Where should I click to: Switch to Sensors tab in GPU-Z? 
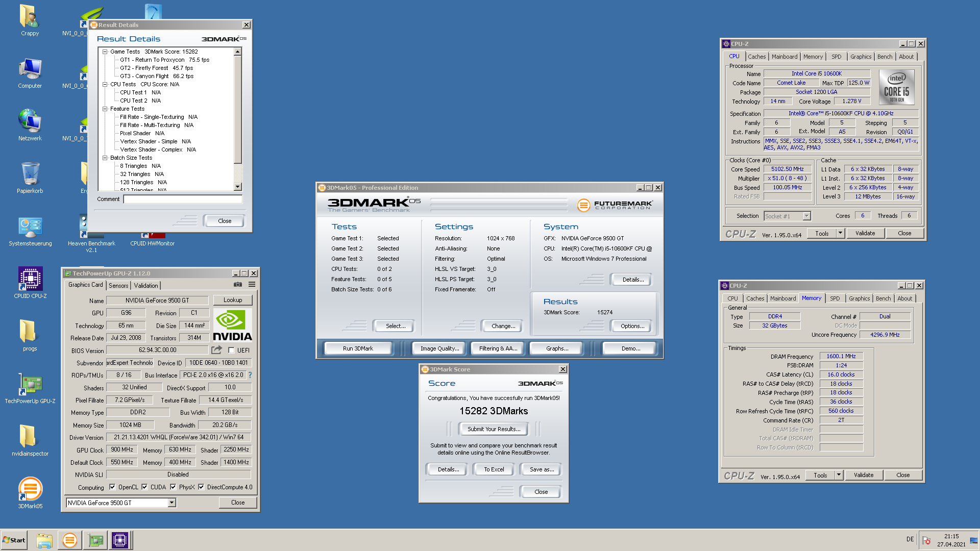pyautogui.click(x=118, y=286)
